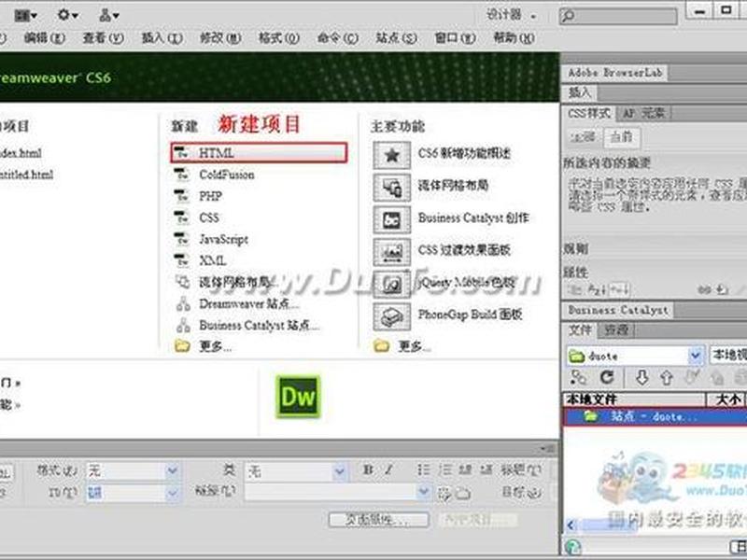Screen dimensions: 747x560
Task: Click the Business Catalyst 创作 bc icon
Action: [391, 219]
